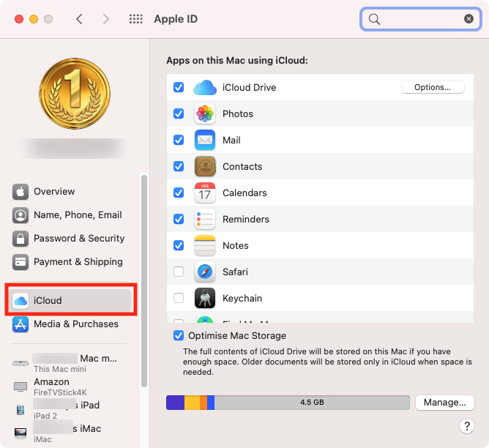Image resolution: width=489 pixels, height=448 pixels.
Task: Show all preferences grid icon
Action: click(135, 19)
